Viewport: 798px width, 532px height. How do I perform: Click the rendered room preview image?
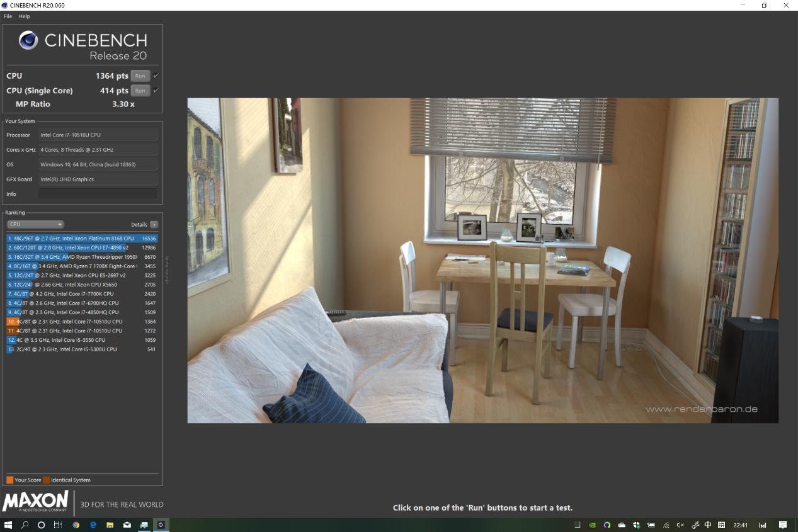coord(482,260)
